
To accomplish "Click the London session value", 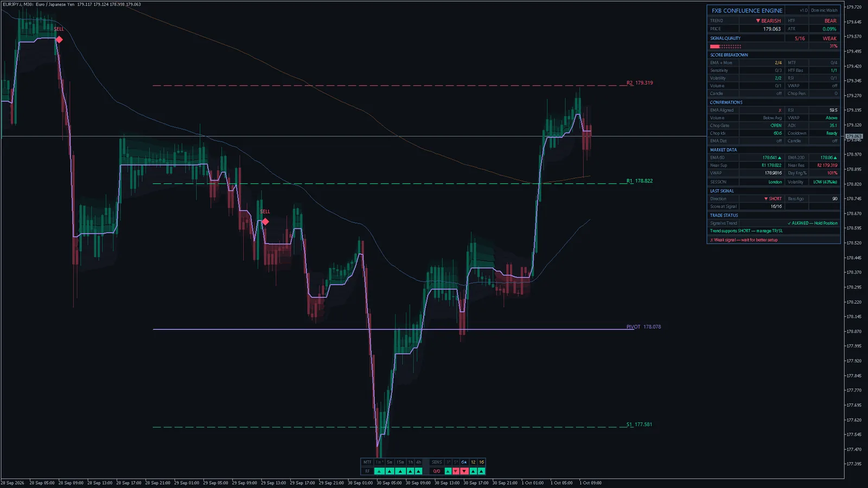I will pos(775,182).
